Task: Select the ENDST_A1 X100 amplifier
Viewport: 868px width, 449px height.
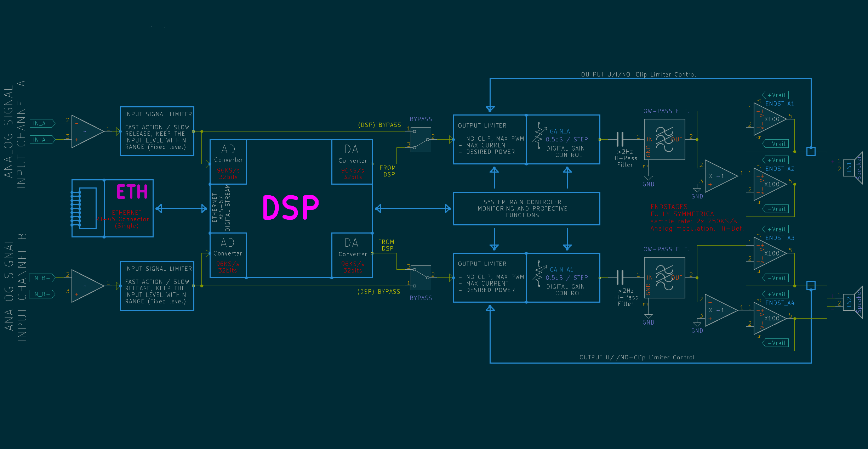Action: (770, 119)
